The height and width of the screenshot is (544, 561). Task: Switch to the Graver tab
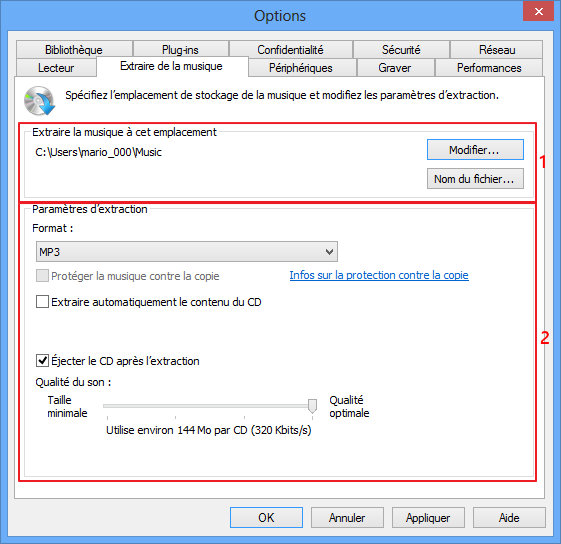pos(395,68)
